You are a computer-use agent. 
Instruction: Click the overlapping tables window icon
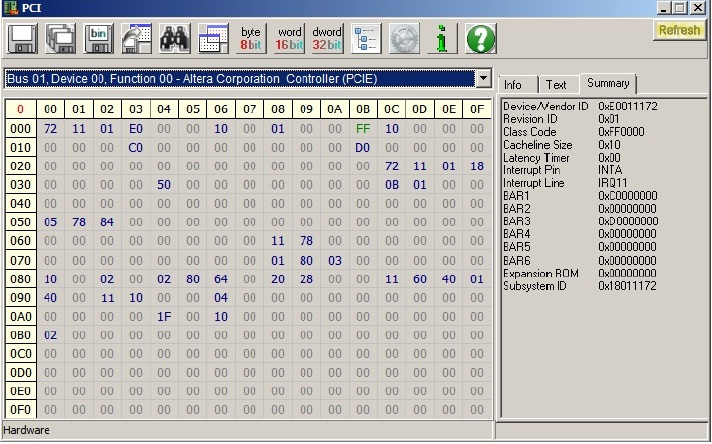pyautogui.click(x=213, y=38)
